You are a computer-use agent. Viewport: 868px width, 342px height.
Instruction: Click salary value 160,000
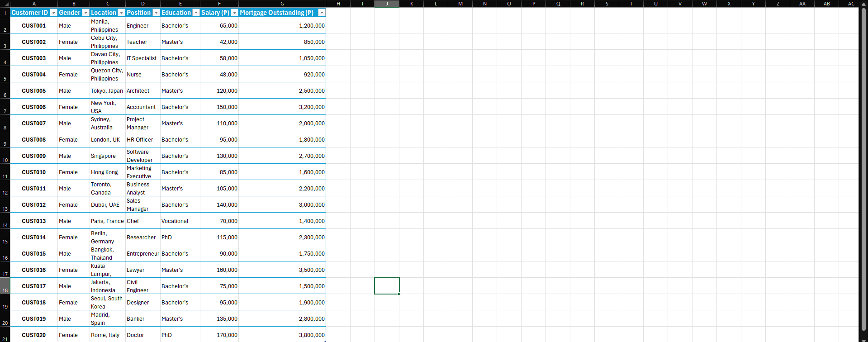tap(219, 270)
